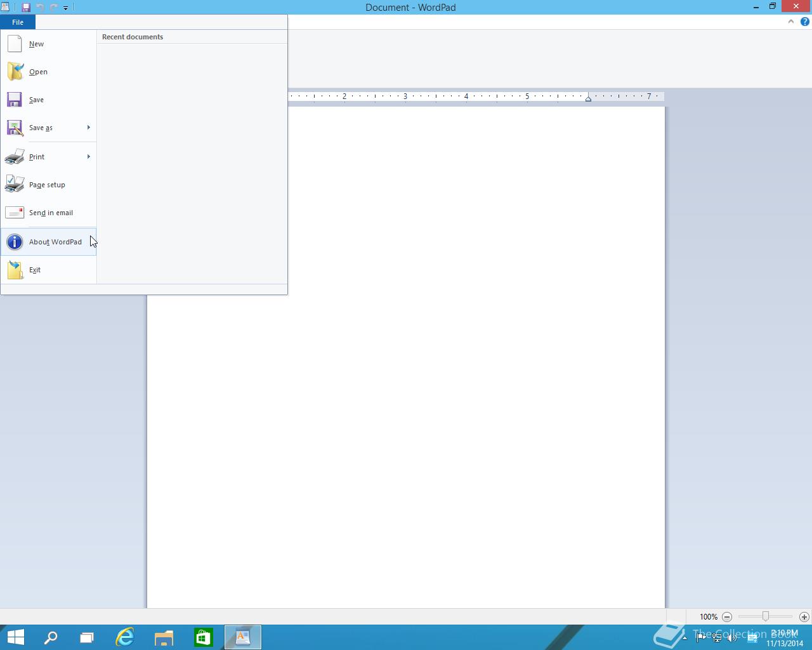
Task: Open the Action Center flag icon
Action: (x=701, y=638)
